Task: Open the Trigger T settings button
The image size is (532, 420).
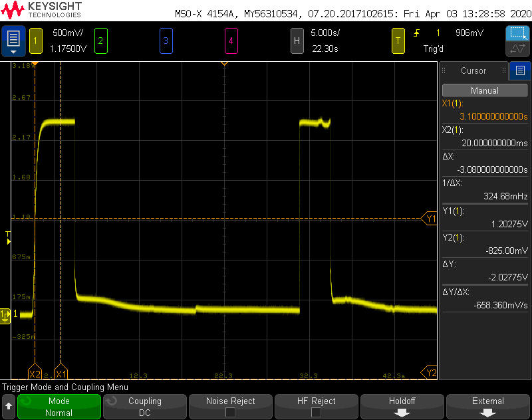Action: tap(398, 41)
